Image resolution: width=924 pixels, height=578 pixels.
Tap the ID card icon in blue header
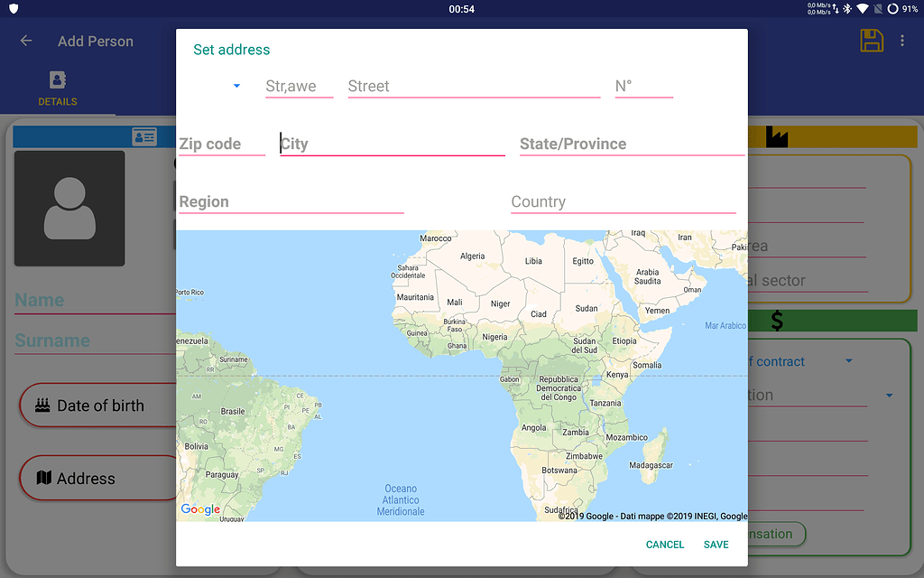pyautogui.click(x=144, y=137)
